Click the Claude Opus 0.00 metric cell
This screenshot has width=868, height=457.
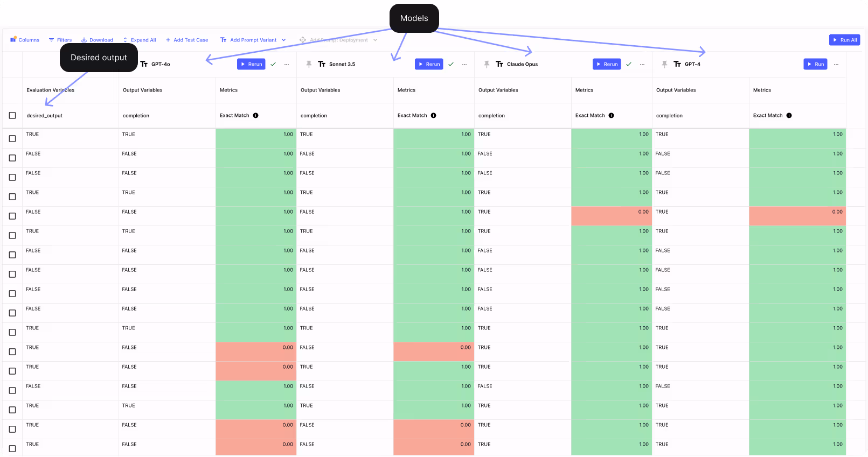point(612,216)
